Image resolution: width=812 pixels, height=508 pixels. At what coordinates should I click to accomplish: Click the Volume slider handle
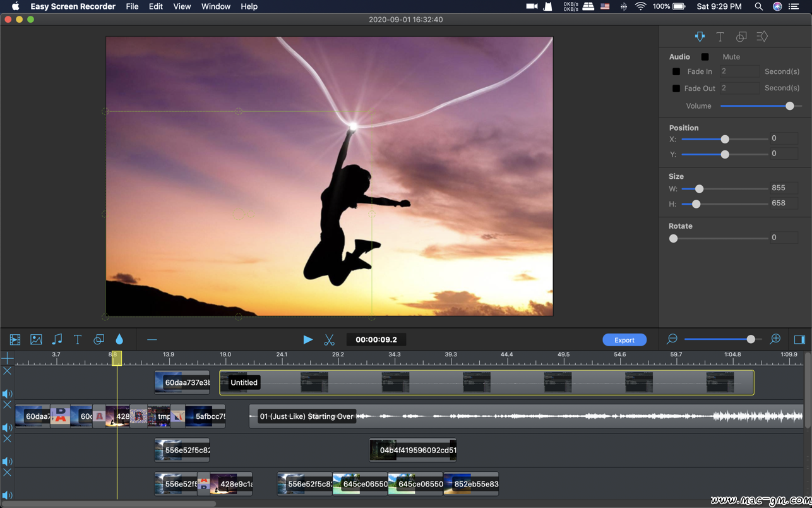click(x=789, y=106)
